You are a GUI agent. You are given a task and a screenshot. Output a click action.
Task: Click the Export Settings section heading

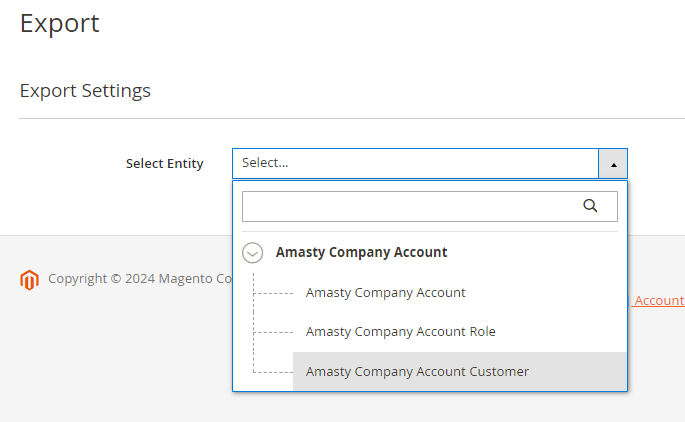coord(85,90)
